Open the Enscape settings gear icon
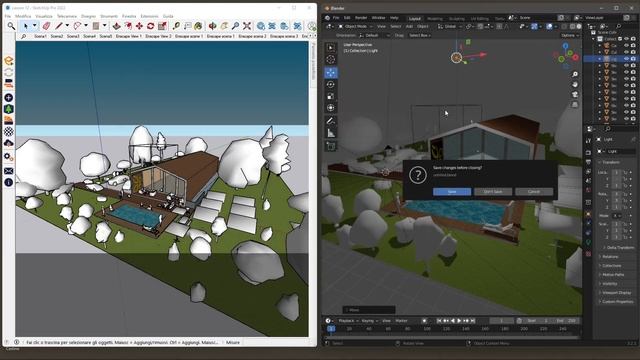This screenshot has width=640, height=360. [9, 156]
